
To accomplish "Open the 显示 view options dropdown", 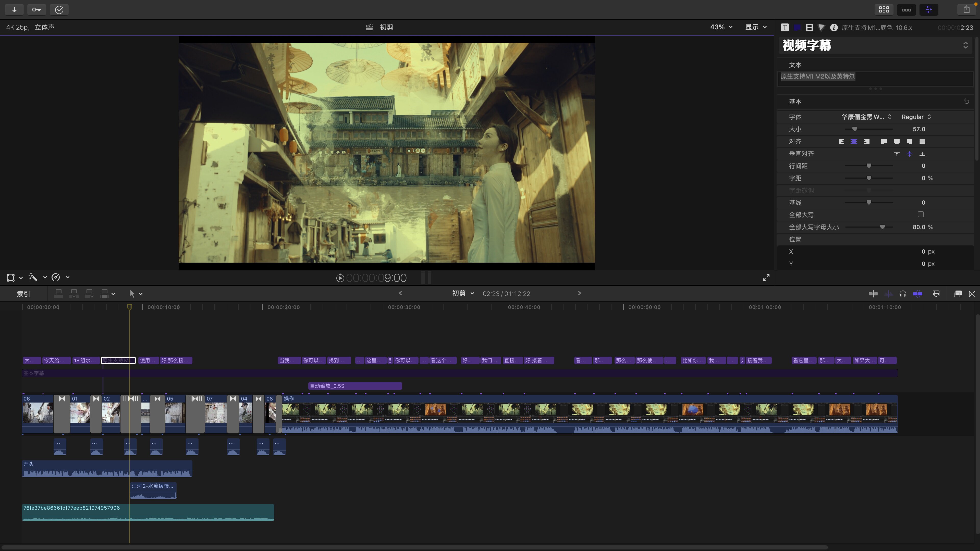I will pos(755,27).
